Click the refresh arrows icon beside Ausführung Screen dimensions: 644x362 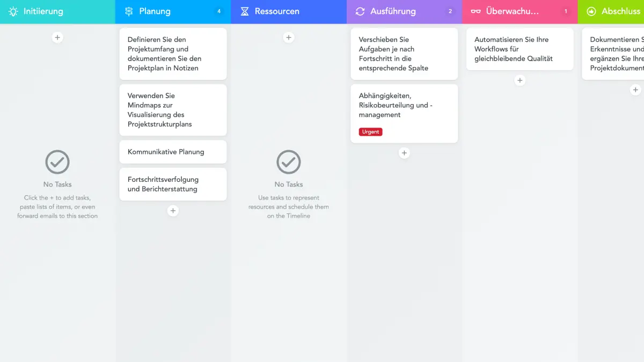pyautogui.click(x=360, y=11)
